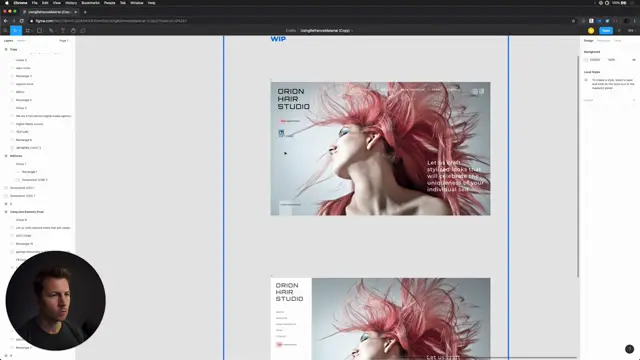This screenshot has width=640, height=360.
Task: Select the Hand tool
Action: pyautogui.click(x=73, y=31)
